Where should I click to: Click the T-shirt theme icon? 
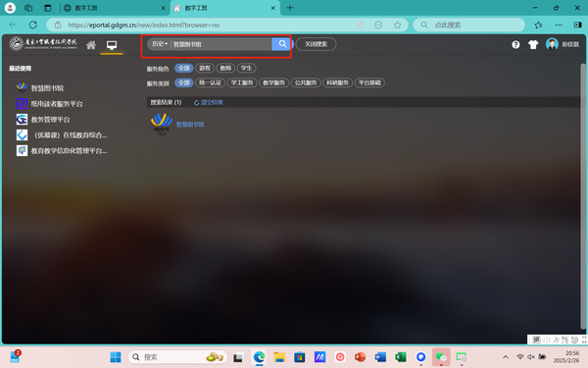pyautogui.click(x=533, y=45)
